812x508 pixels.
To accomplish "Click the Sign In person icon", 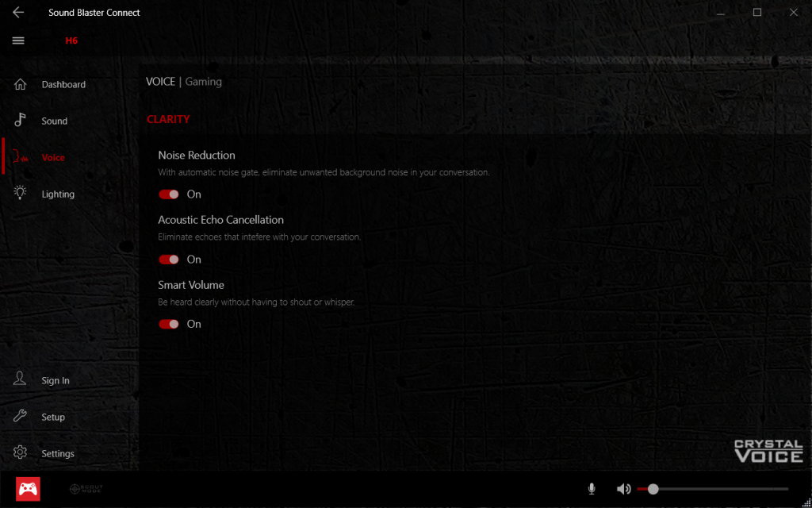I will pos(20,379).
